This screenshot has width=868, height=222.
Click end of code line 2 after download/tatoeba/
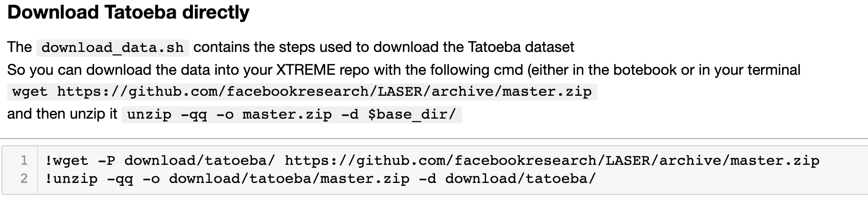coord(596,179)
